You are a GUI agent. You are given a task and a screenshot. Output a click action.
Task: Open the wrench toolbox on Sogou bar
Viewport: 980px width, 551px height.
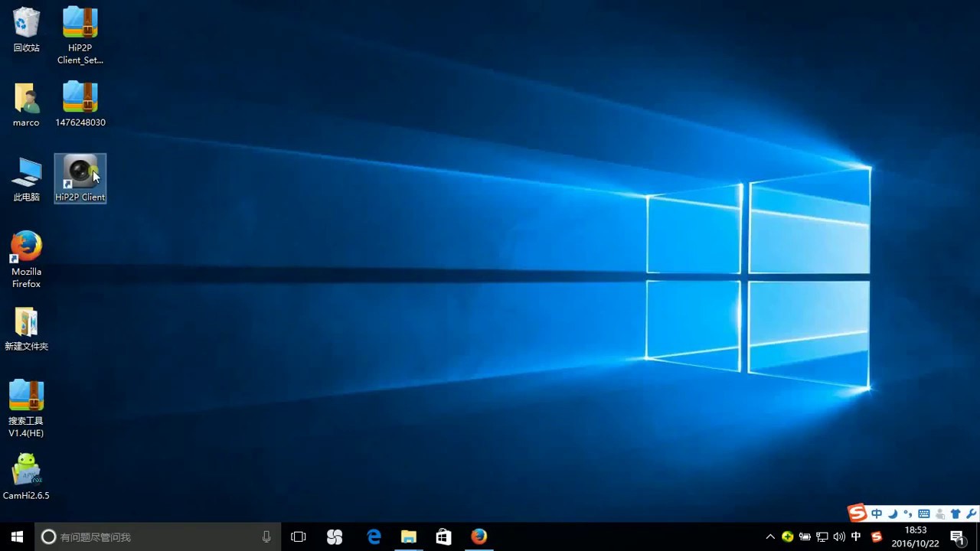tap(972, 514)
